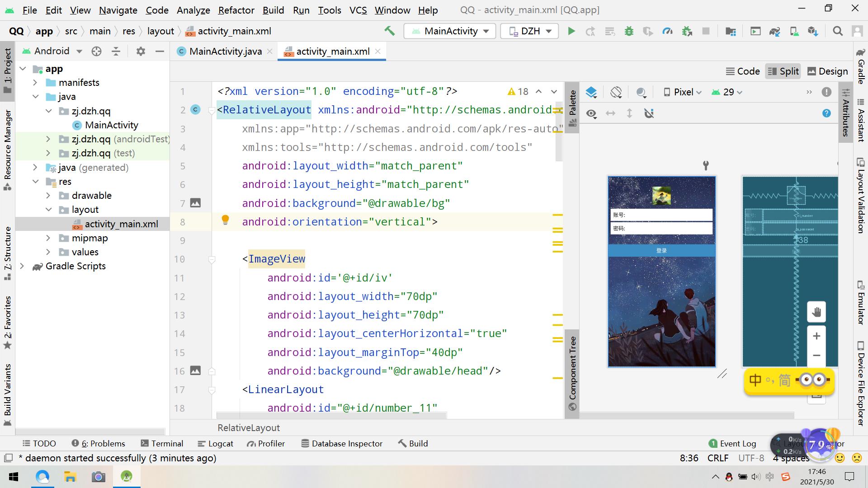Toggle the Attributes side panel
868x488 pixels.
(845, 113)
